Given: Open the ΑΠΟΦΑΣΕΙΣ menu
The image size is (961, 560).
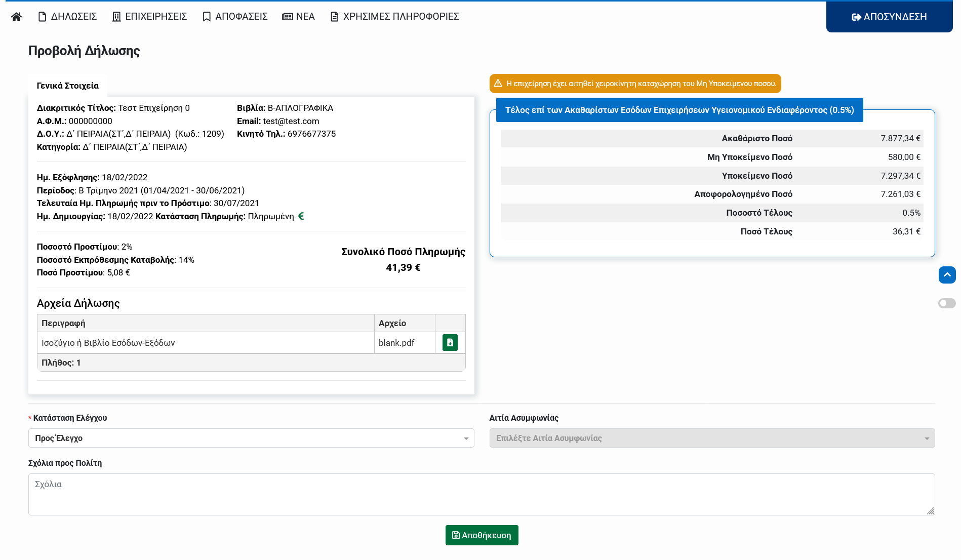Looking at the screenshot, I should (x=235, y=17).
